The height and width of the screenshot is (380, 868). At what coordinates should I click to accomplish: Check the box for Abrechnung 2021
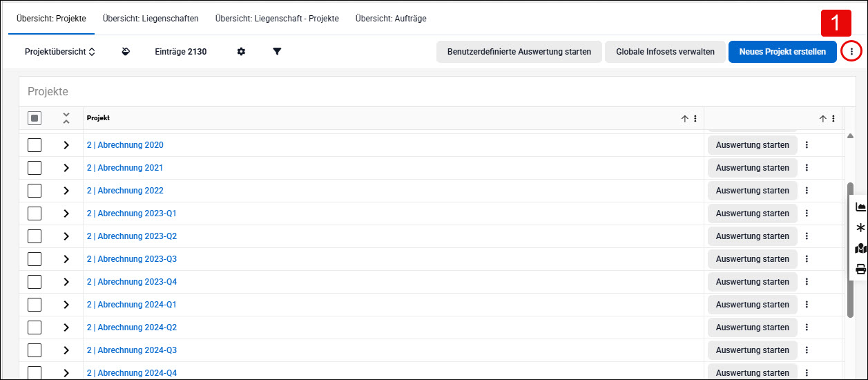point(35,168)
